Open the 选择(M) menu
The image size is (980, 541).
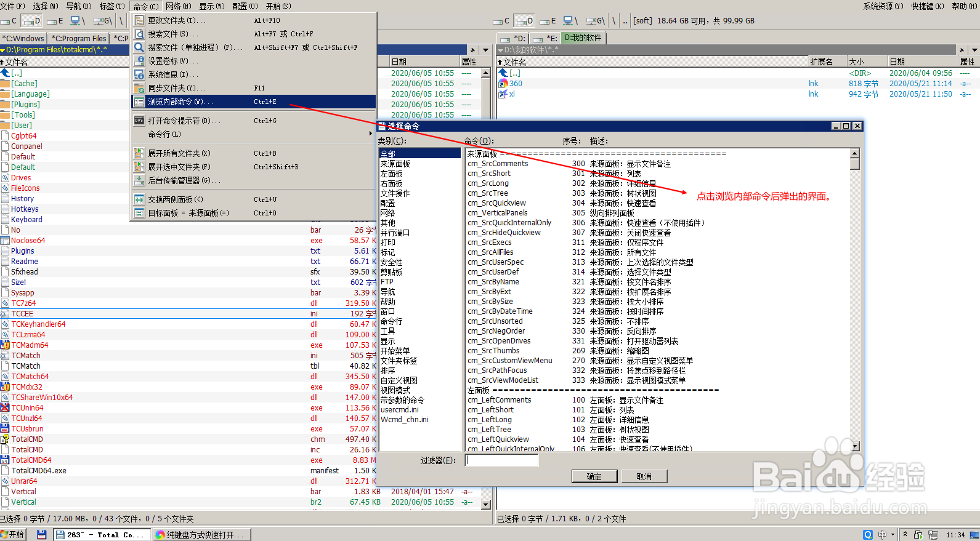(45, 6)
